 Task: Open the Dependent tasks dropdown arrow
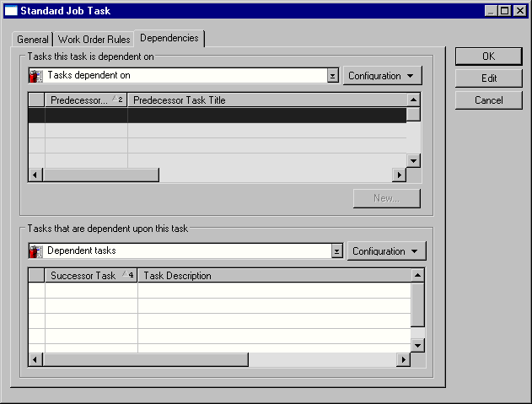coord(337,251)
